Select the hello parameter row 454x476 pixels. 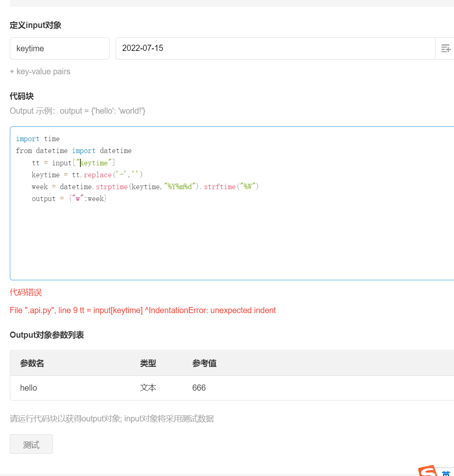pyautogui.click(x=29, y=388)
